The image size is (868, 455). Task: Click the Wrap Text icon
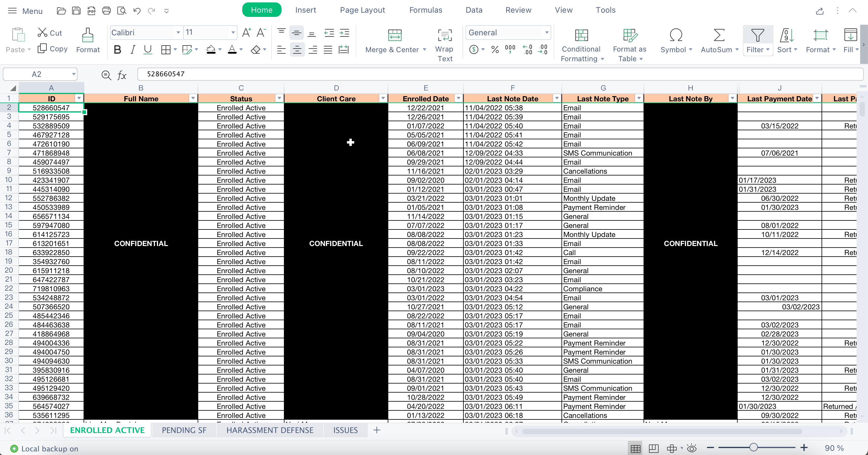click(444, 35)
